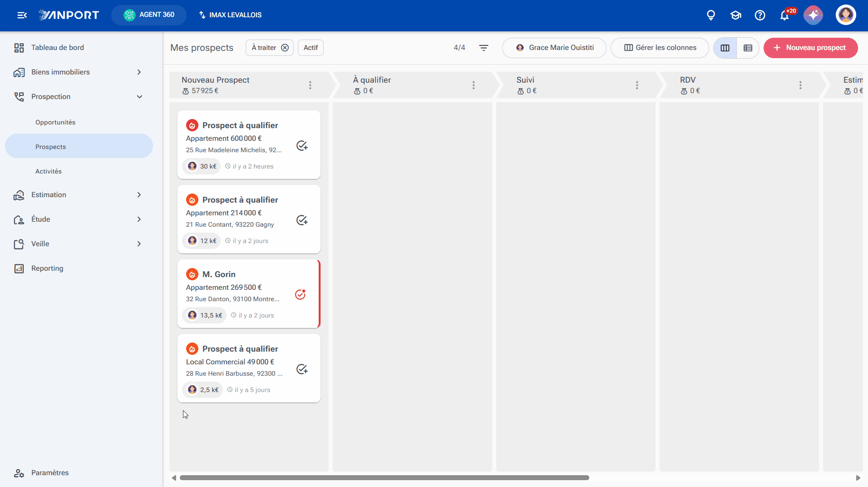Open Actif status filter

[x=311, y=48]
